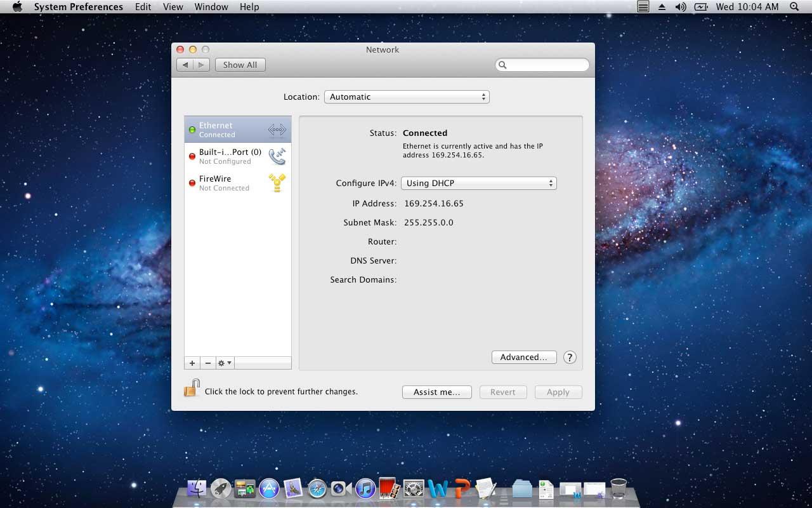812x508 pixels.
Task: Click the lock icon to prevent changes
Action: tap(192, 388)
